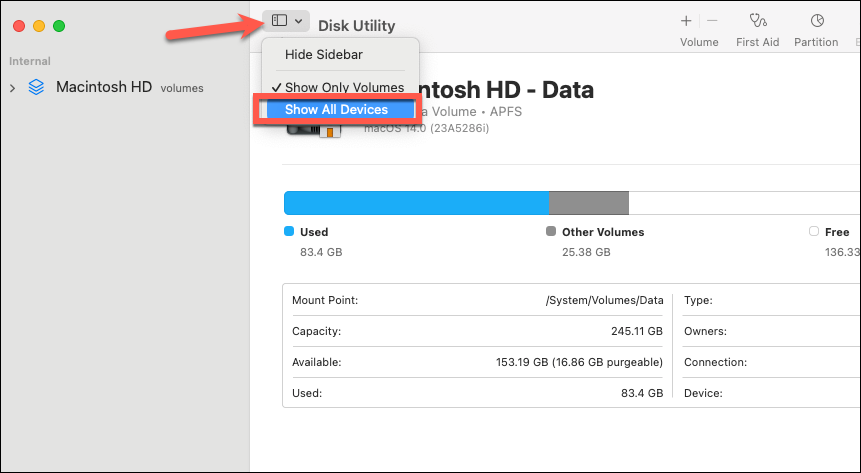Viewport: 861px width, 473px height.
Task: Click the /System/Volumes/Data mount point value
Action: (605, 301)
